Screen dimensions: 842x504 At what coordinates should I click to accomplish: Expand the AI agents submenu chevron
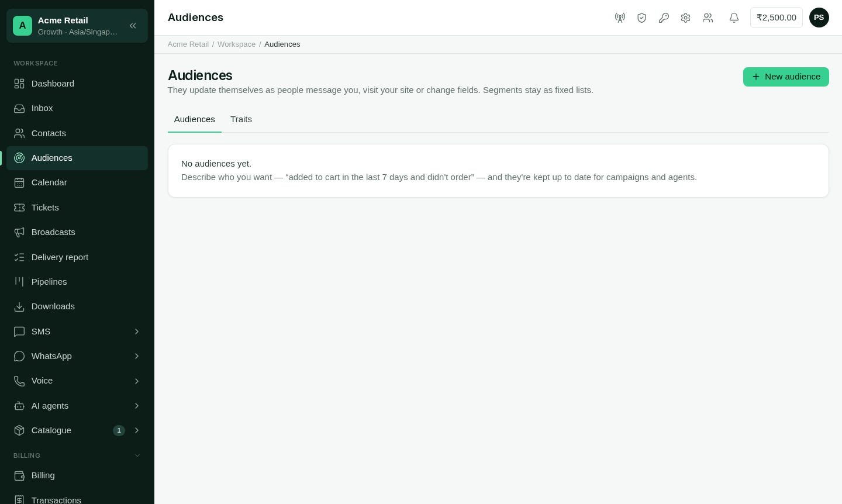coord(137,406)
